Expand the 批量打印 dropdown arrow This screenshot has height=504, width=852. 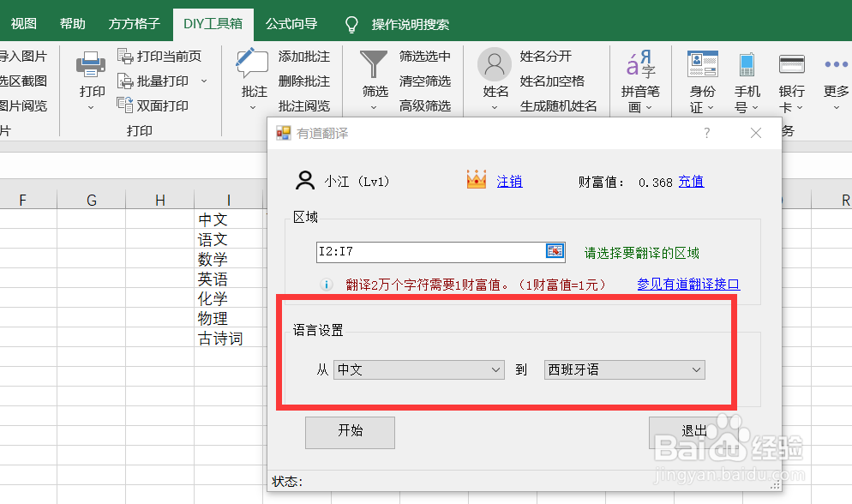tap(204, 81)
